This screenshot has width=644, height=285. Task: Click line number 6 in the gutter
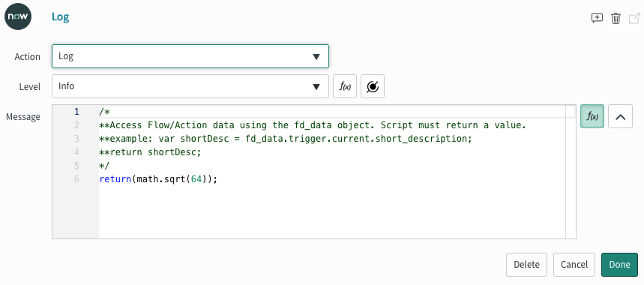pyautogui.click(x=76, y=179)
